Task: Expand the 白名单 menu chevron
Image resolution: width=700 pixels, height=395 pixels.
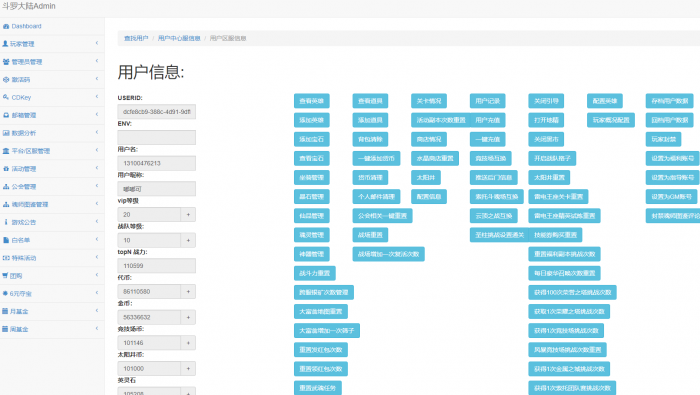Action: pos(97,240)
